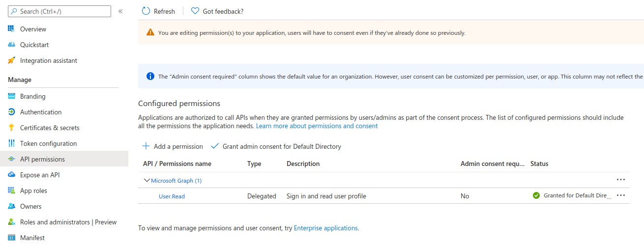Open the Authentication menu item
This screenshot has height=247, width=644.
point(41,112)
